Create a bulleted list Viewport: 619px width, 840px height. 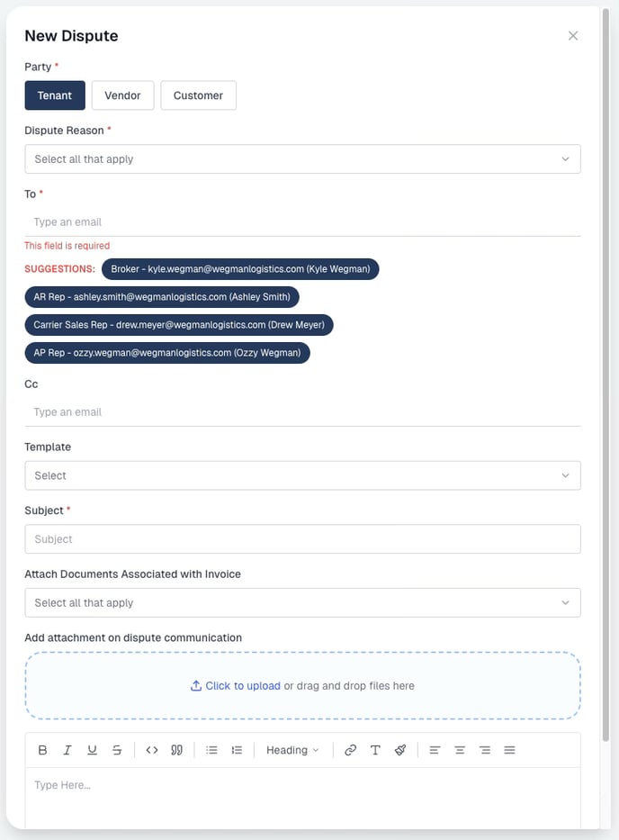click(212, 750)
